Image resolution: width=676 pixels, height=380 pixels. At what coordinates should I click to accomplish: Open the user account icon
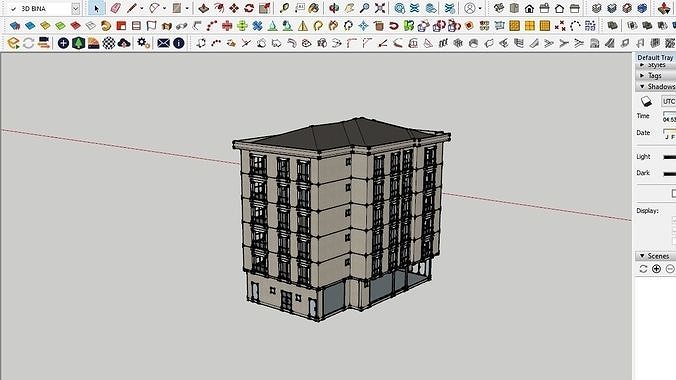tap(470, 8)
